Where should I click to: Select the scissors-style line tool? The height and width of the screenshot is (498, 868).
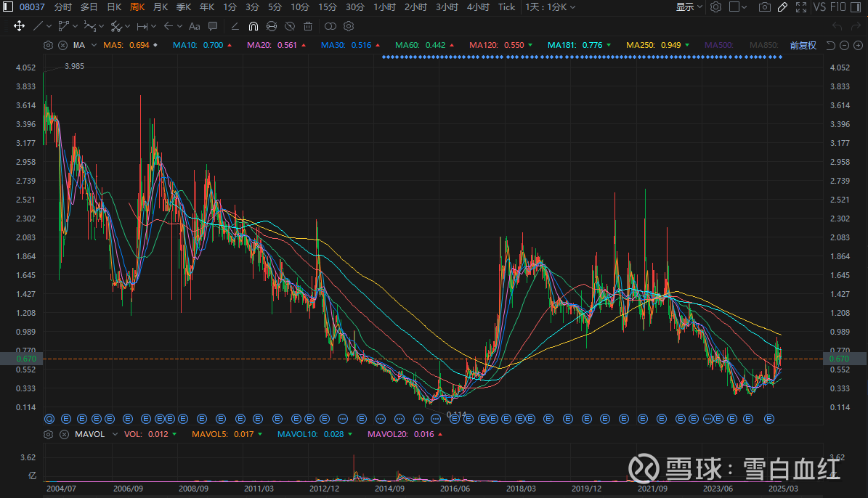click(x=115, y=26)
